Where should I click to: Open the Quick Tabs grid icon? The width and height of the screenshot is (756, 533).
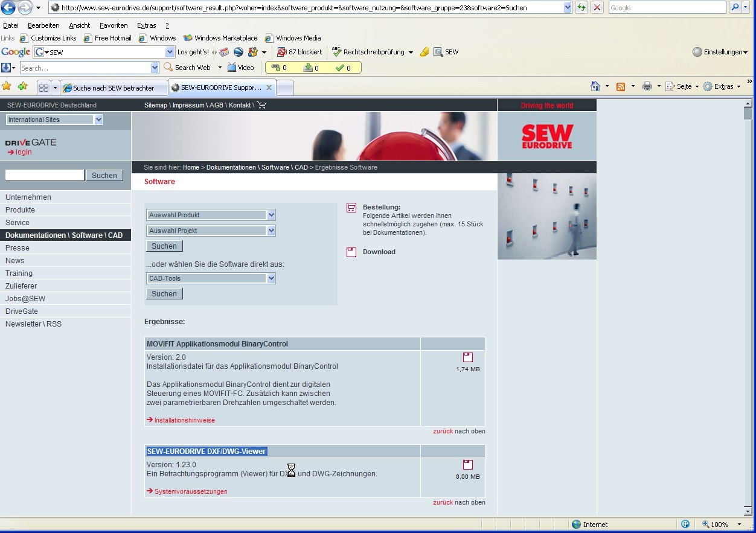[x=43, y=88]
